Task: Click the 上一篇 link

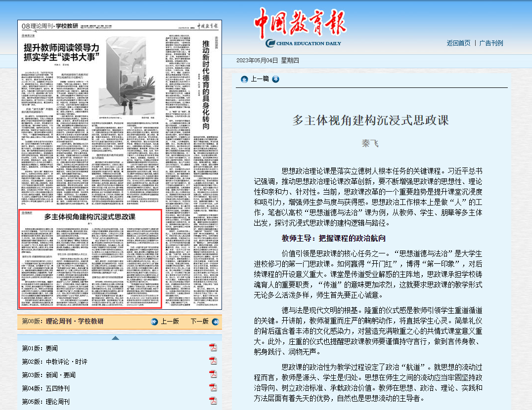Action: pos(260,79)
